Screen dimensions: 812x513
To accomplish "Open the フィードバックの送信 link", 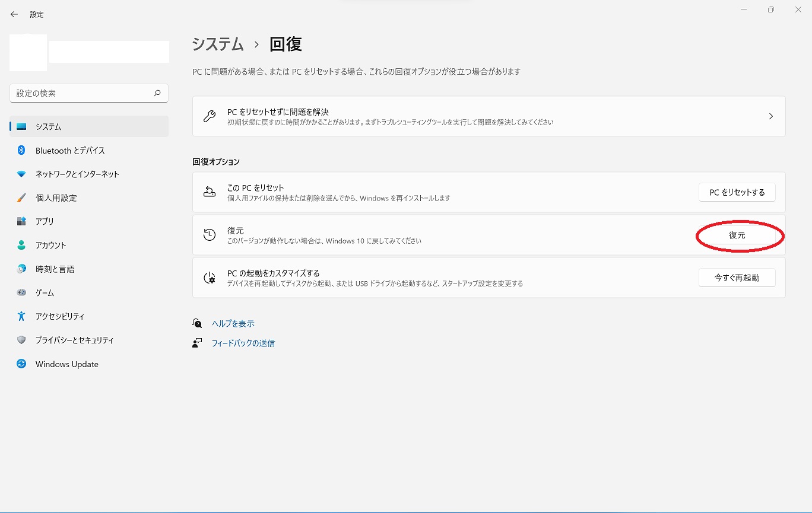I will coord(243,343).
